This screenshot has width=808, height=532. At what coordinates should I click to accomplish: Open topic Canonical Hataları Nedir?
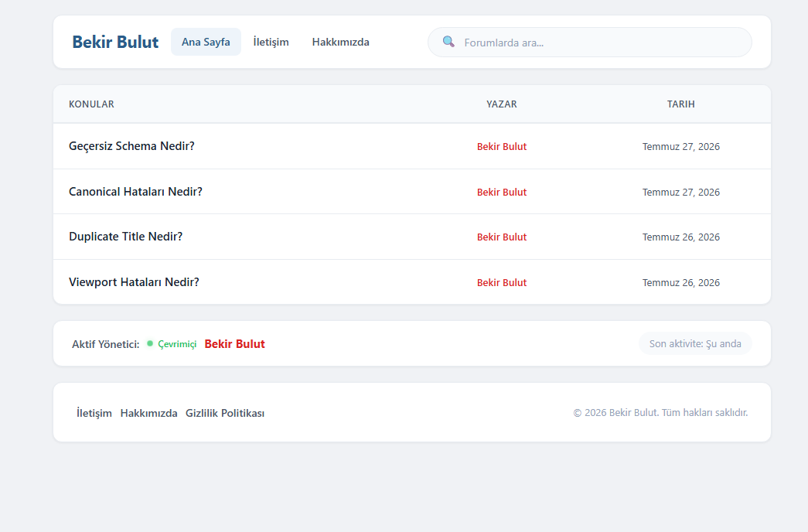tap(135, 191)
